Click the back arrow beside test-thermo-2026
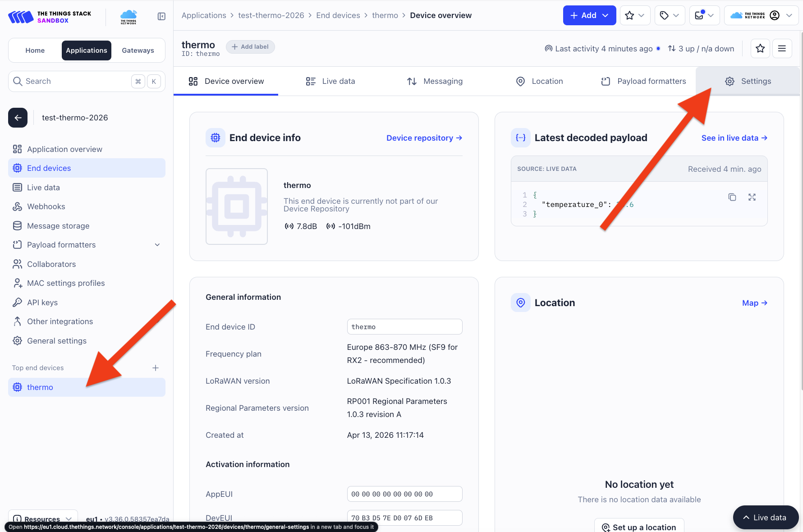 coord(18,118)
